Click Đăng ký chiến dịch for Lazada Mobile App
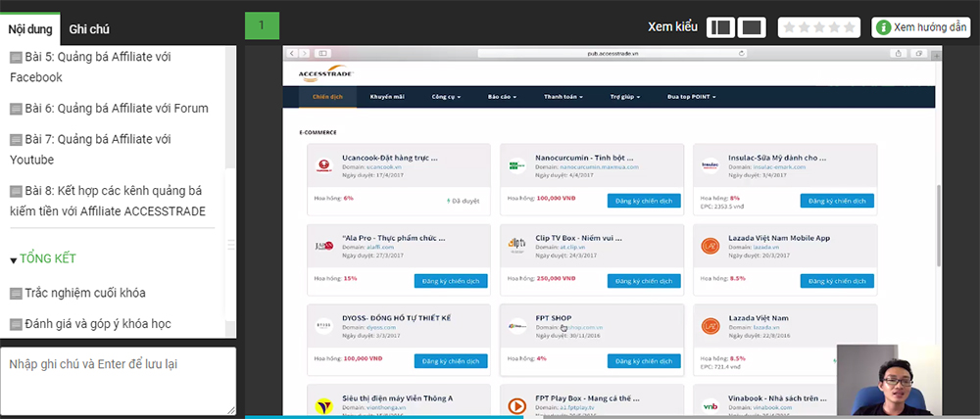The width and height of the screenshot is (980, 419). click(x=837, y=281)
